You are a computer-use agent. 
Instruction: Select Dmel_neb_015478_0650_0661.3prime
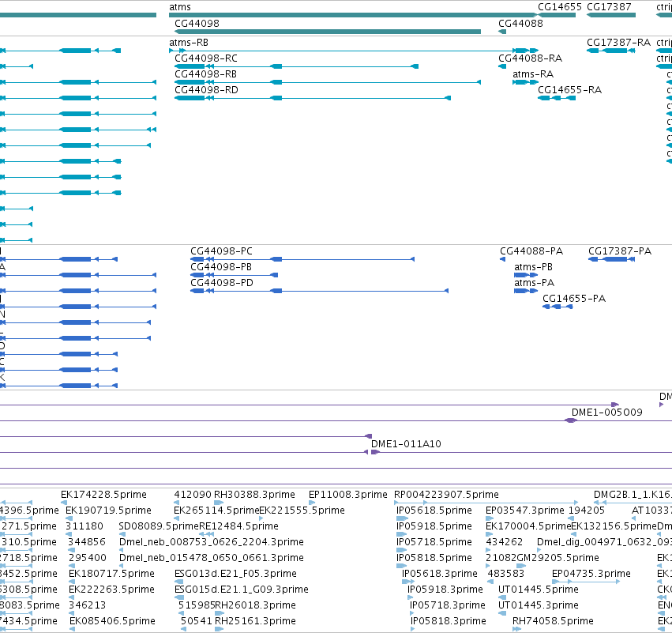(212, 558)
